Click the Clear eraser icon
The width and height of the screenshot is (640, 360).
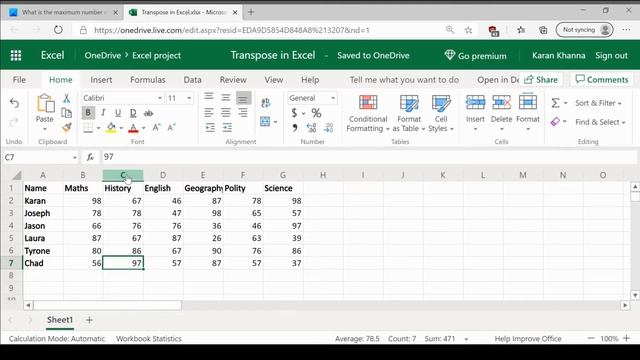(555, 122)
